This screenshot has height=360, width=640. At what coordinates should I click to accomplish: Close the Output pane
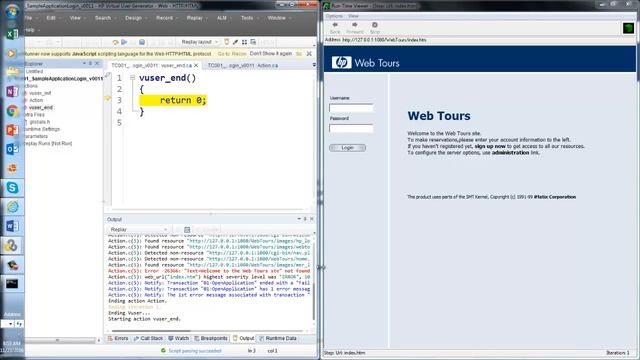(312, 219)
